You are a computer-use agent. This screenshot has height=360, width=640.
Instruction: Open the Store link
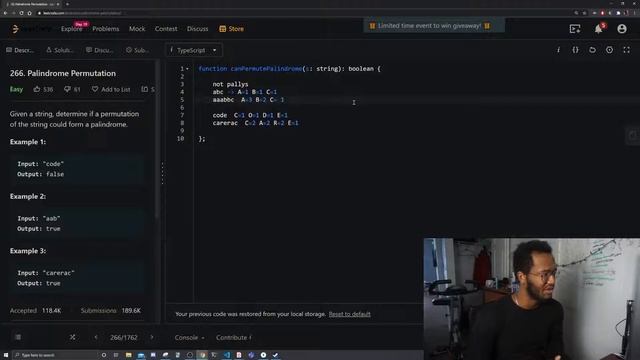(x=231, y=29)
